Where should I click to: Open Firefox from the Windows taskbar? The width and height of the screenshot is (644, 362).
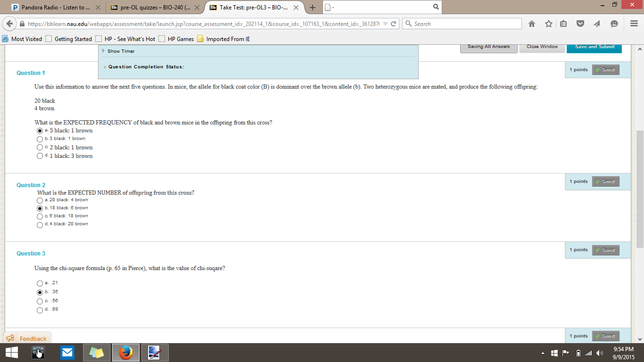(125, 353)
